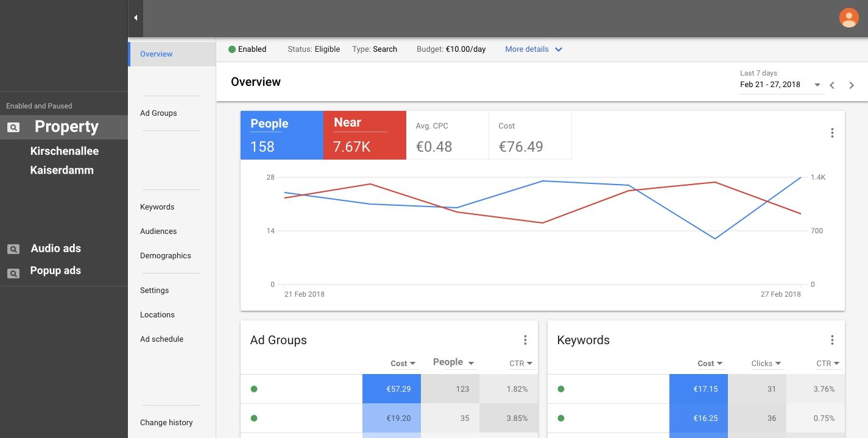Select the Cost €76.49 metric tile

(x=531, y=135)
